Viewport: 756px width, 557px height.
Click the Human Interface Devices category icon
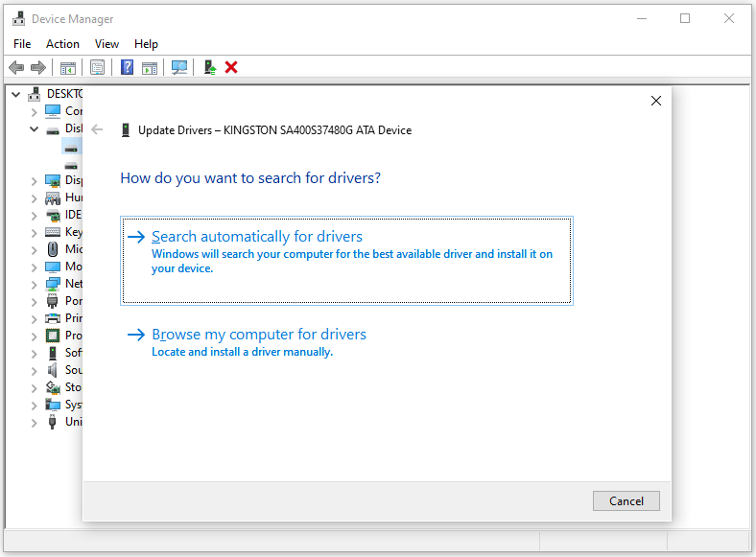tap(53, 198)
